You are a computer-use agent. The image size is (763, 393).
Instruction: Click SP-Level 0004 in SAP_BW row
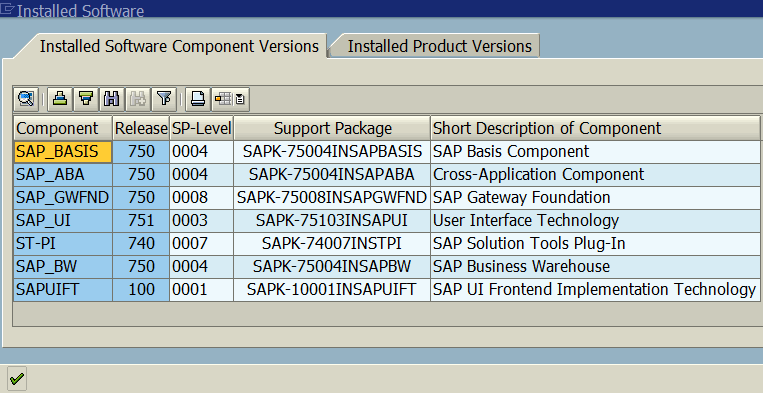pos(201,266)
